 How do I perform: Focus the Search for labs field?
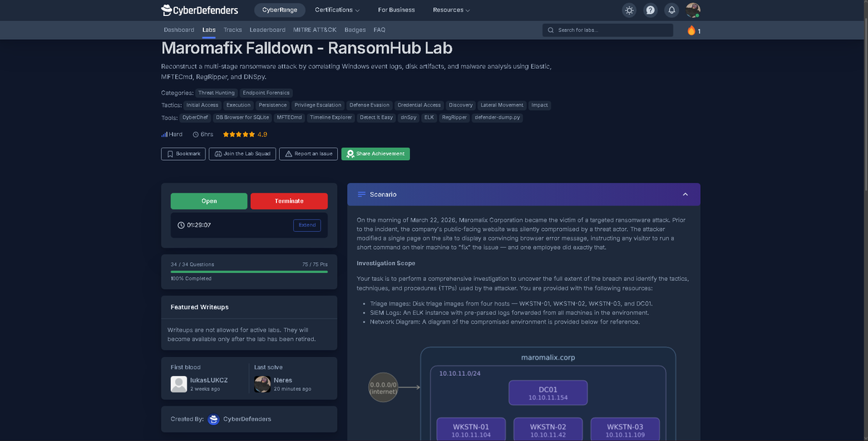point(608,30)
